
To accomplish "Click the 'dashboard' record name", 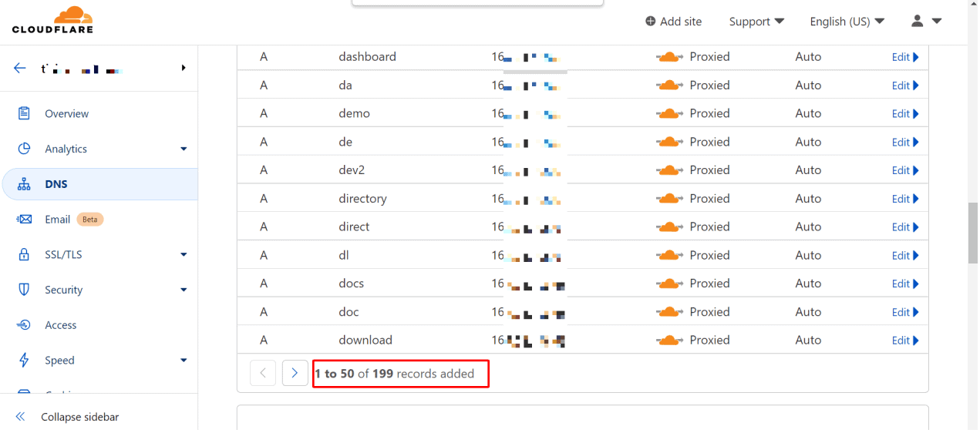I will (367, 57).
